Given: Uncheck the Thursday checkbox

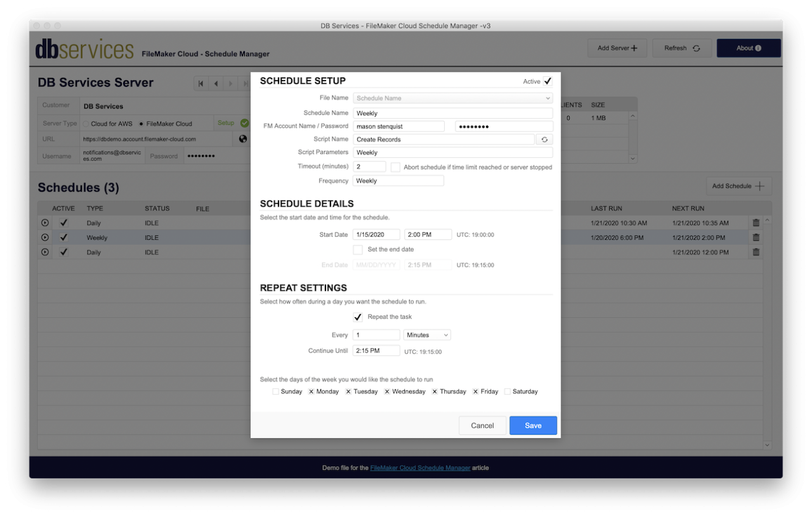Looking at the screenshot, I should (435, 391).
